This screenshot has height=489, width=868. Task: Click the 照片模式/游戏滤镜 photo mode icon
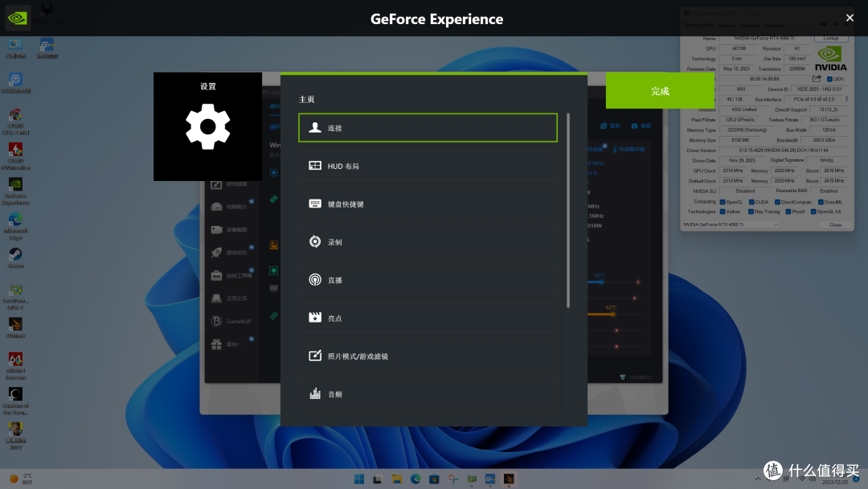pyautogui.click(x=315, y=355)
